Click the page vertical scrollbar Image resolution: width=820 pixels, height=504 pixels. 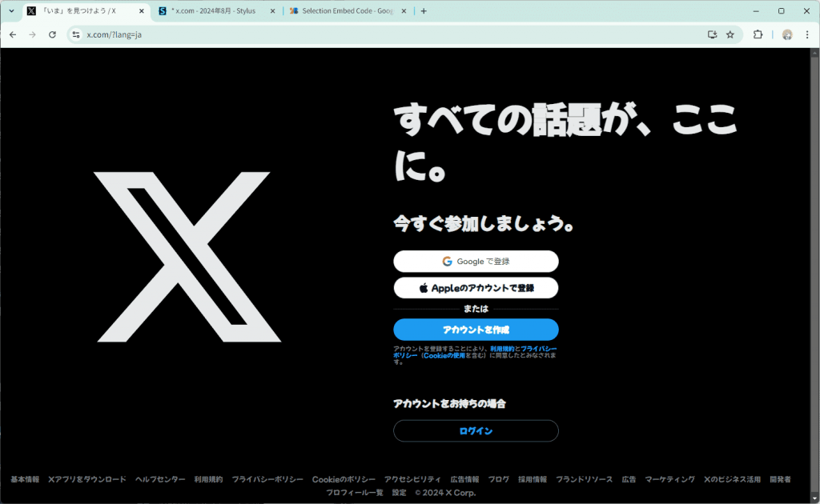pos(814,274)
